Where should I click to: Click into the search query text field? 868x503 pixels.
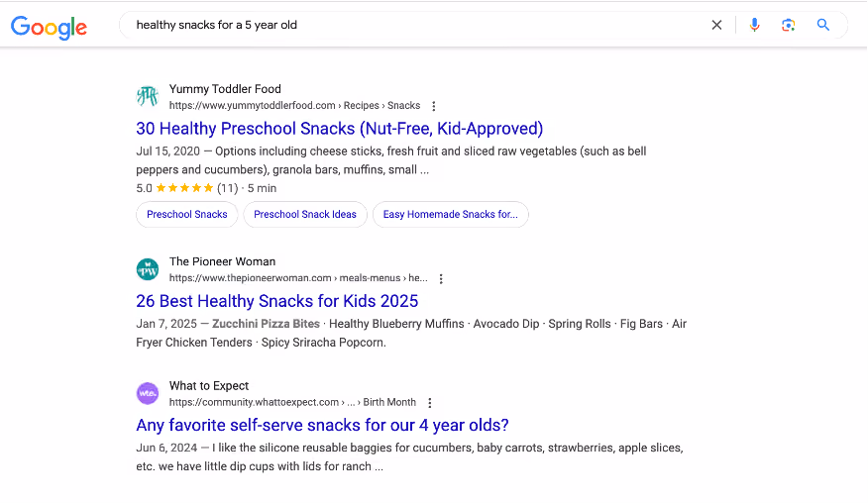click(x=415, y=25)
